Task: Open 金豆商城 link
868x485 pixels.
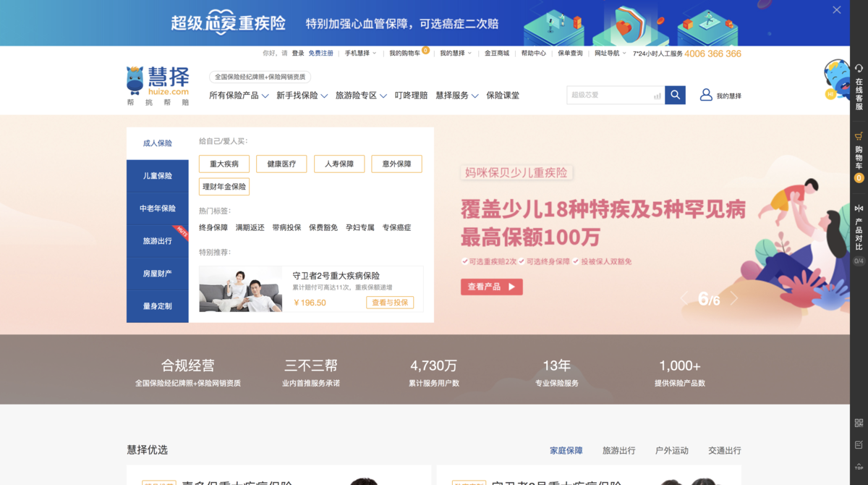Action: click(x=497, y=54)
